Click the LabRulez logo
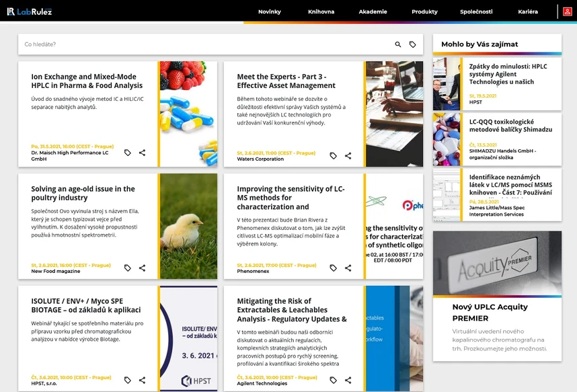This screenshot has width=577, height=392. 30,11
